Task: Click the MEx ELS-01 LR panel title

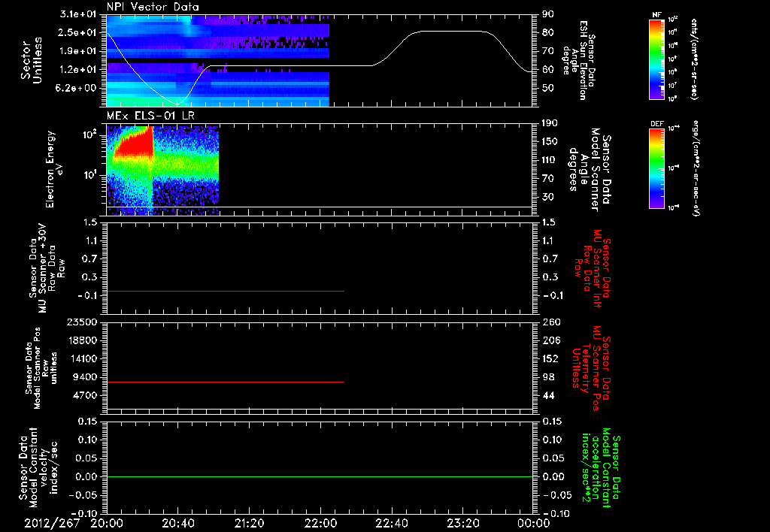Action: [150, 116]
